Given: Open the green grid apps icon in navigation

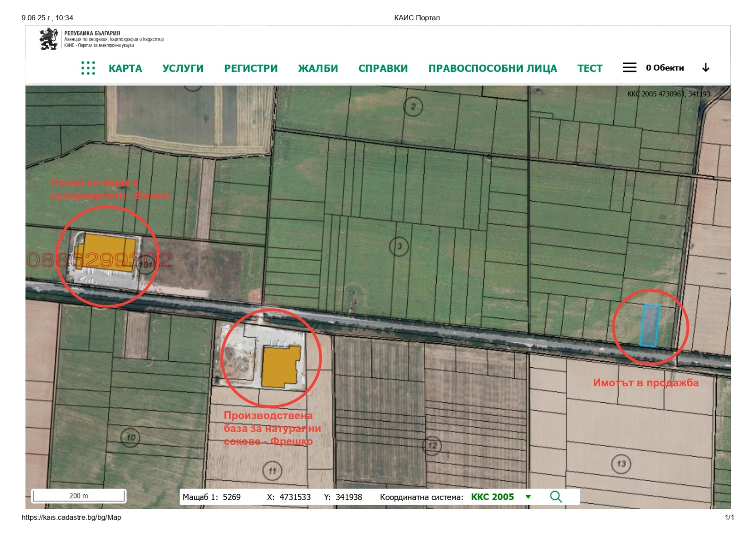Looking at the screenshot, I should point(88,68).
